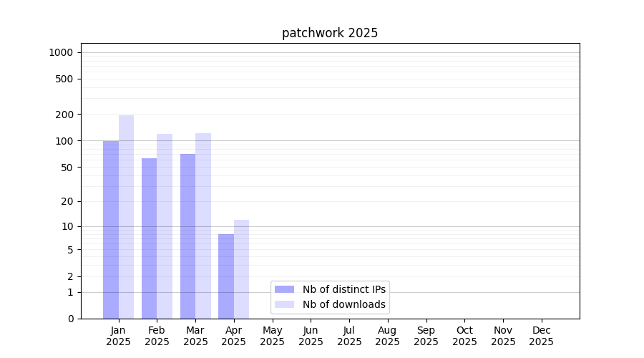
Task: Click the 1000 tick label on y-axis
Action: [x=61, y=52]
